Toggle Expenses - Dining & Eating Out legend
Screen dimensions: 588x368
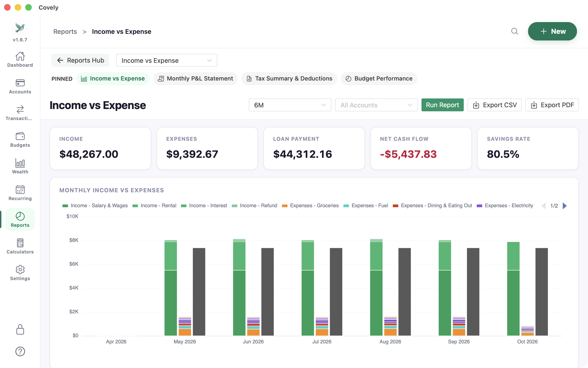click(432, 206)
